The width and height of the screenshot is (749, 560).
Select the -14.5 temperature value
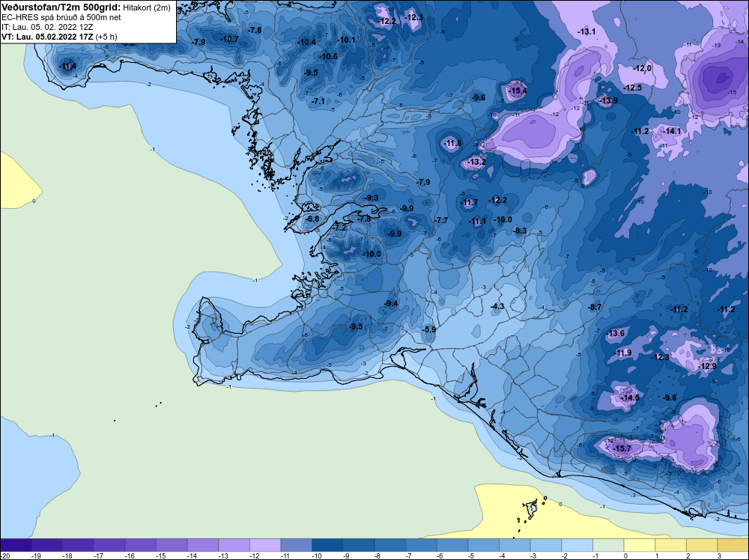[x=630, y=398]
